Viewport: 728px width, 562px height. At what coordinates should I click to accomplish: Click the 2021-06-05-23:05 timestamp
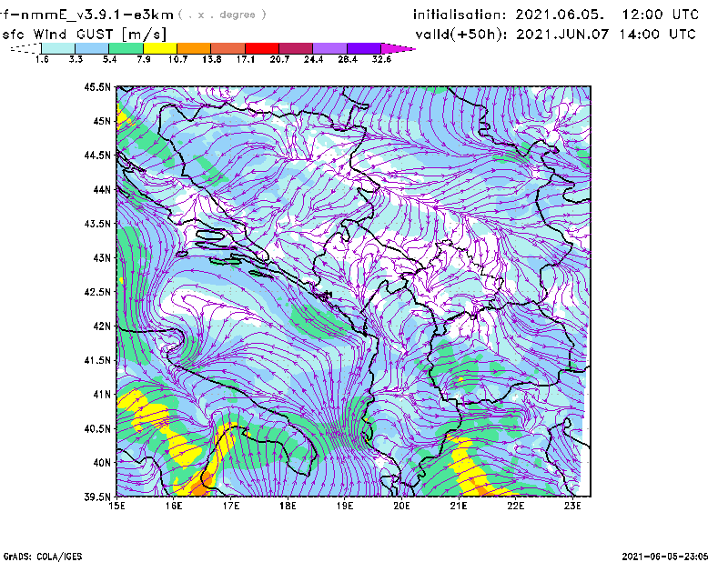click(x=665, y=557)
